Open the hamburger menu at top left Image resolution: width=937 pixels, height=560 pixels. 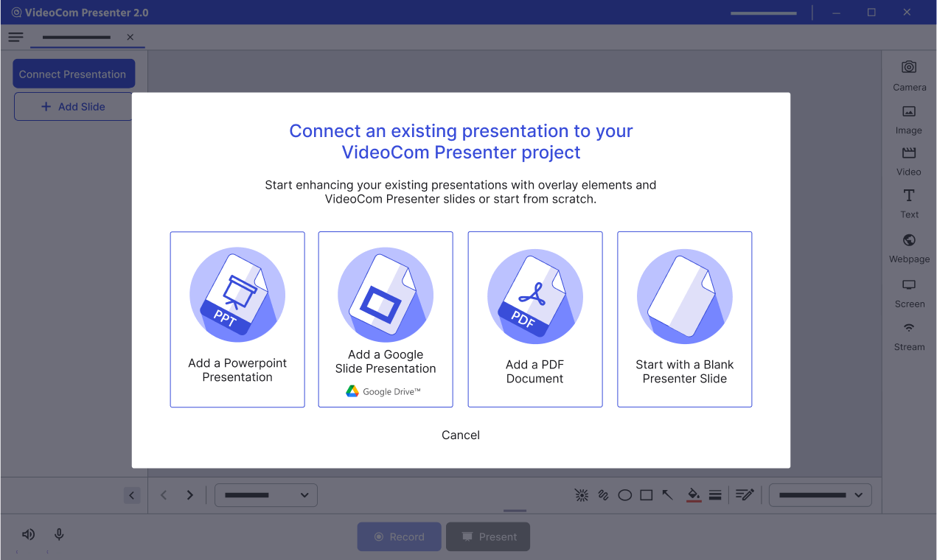[15, 37]
